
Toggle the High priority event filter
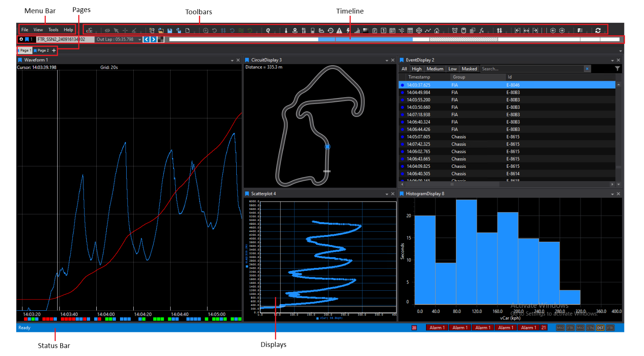tap(416, 69)
